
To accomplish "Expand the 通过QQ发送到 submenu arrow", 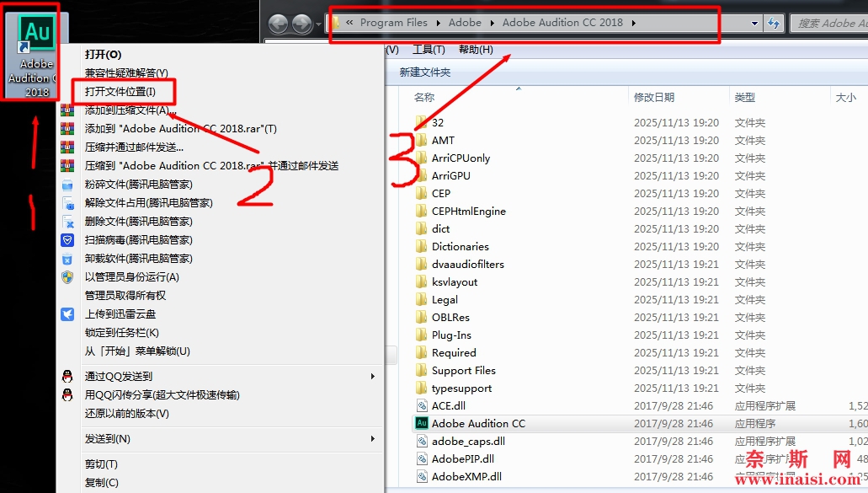I will 372,377.
